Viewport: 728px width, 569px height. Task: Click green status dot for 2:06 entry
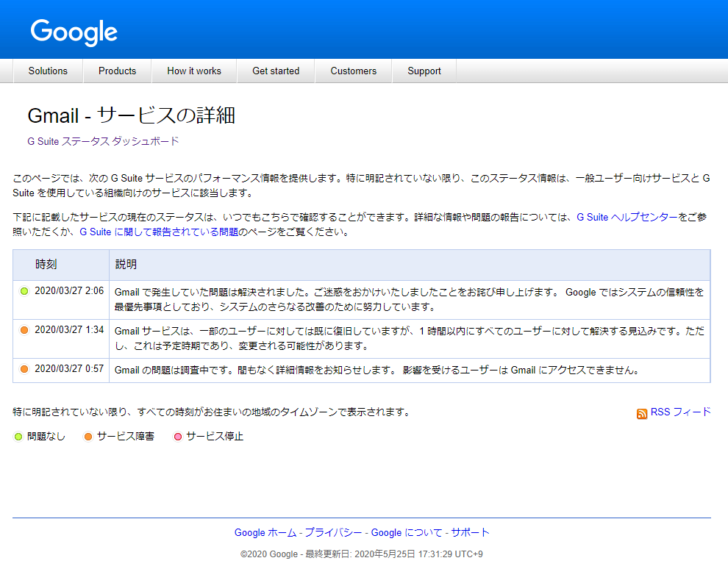click(x=24, y=291)
